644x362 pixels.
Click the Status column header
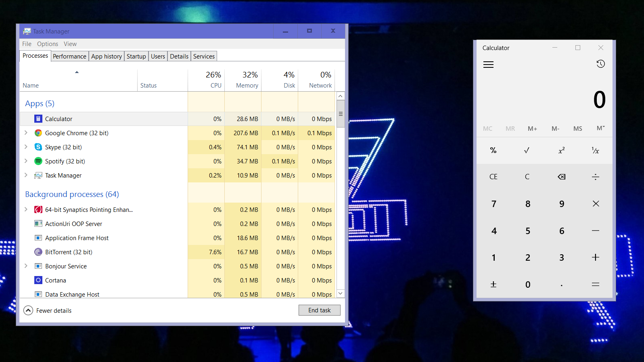pyautogui.click(x=163, y=80)
